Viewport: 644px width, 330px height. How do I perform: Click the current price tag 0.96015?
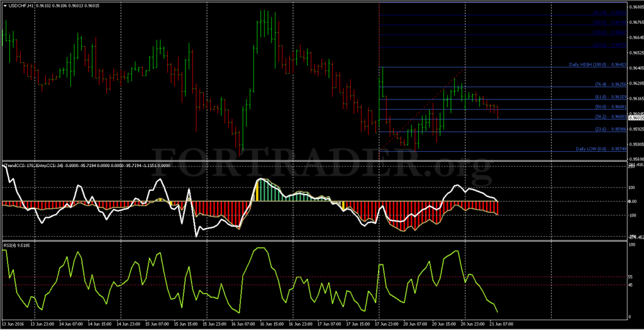pyautogui.click(x=636, y=118)
